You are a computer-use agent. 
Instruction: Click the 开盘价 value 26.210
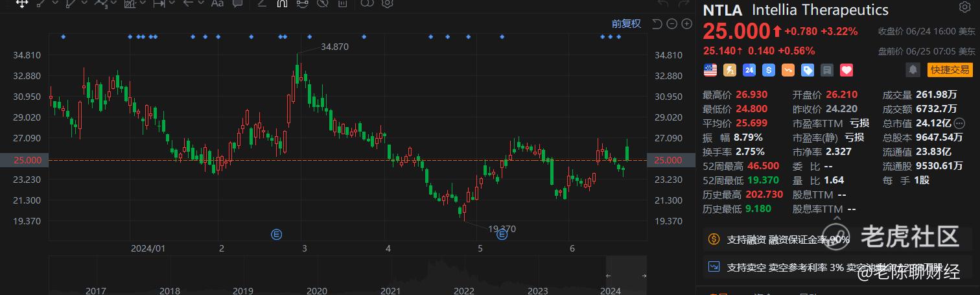tap(841, 94)
